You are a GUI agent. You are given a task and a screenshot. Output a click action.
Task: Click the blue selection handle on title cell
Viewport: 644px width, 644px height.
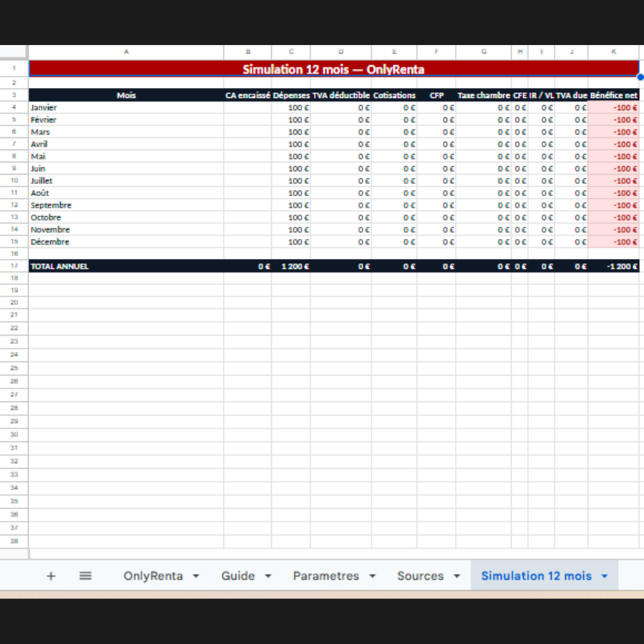[x=640, y=77]
